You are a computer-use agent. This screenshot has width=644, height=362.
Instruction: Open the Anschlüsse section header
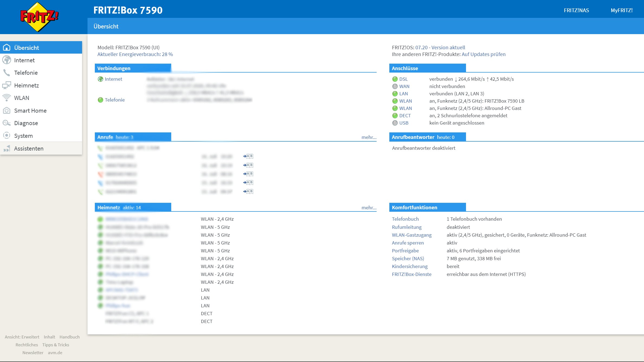click(428, 68)
